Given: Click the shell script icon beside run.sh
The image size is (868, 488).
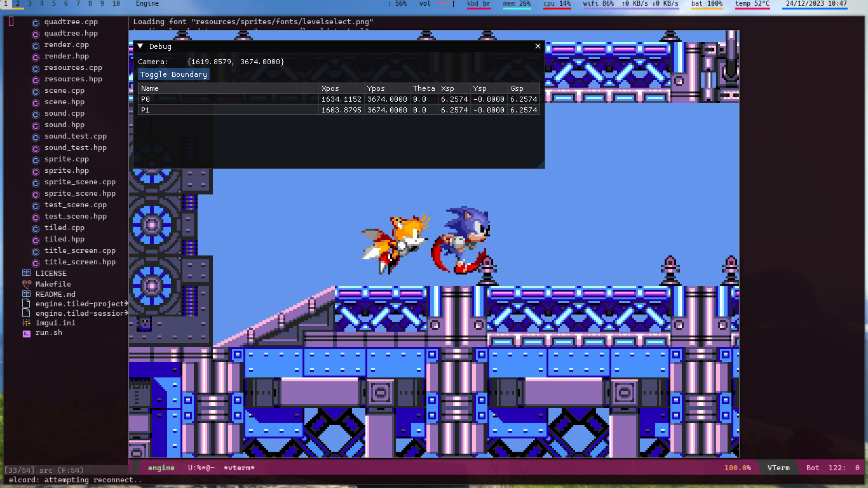Looking at the screenshot, I should [26, 333].
